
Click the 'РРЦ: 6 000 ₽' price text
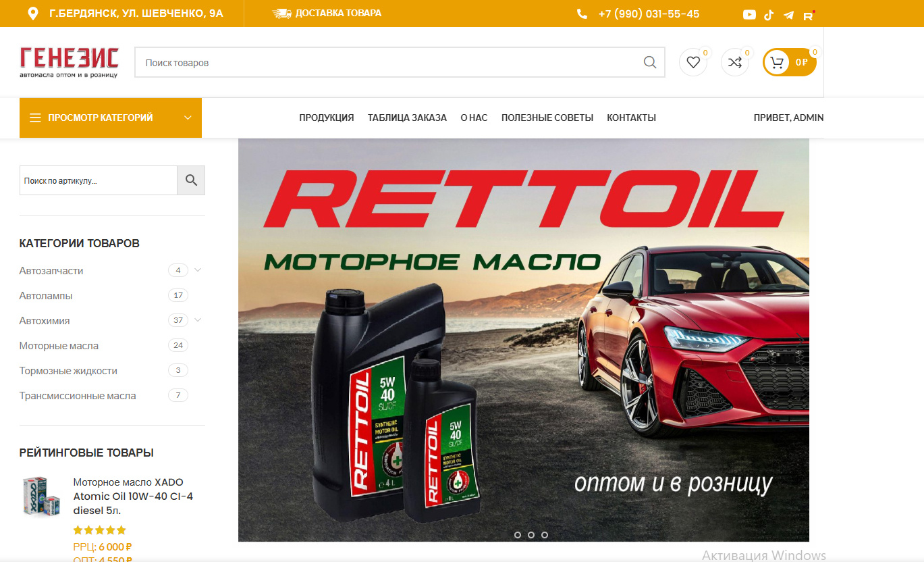point(103,547)
